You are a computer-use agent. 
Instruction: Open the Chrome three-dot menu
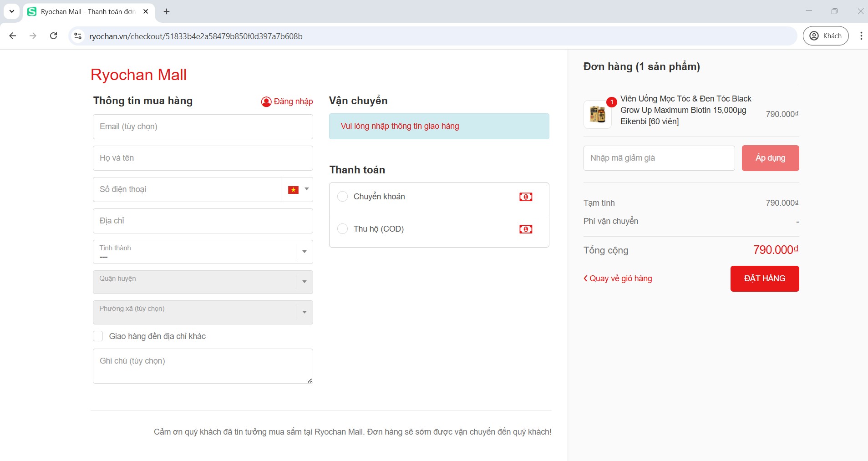coord(861,36)
